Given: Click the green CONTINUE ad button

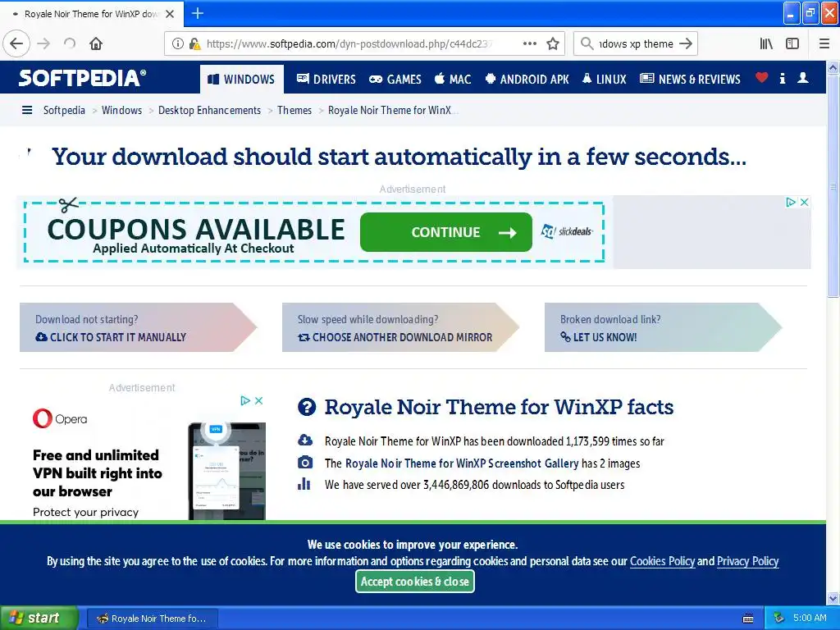Looking at the screenshot, I should coord(446,232).
